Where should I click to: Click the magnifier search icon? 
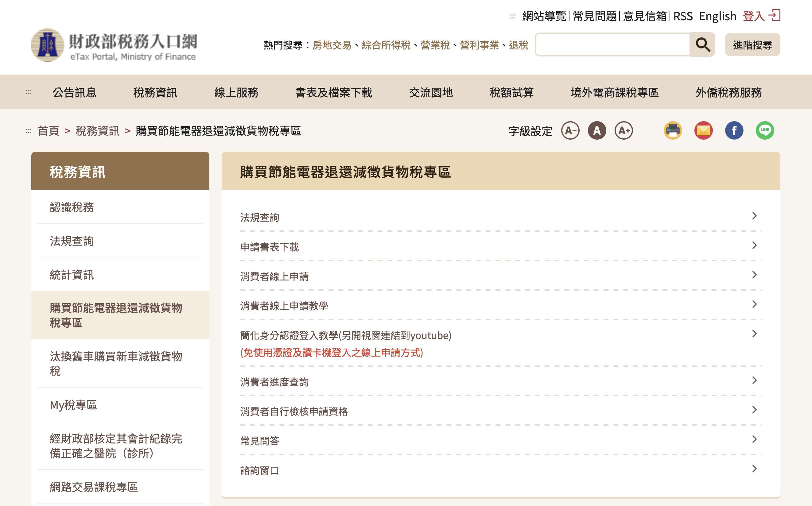[702, 44]
